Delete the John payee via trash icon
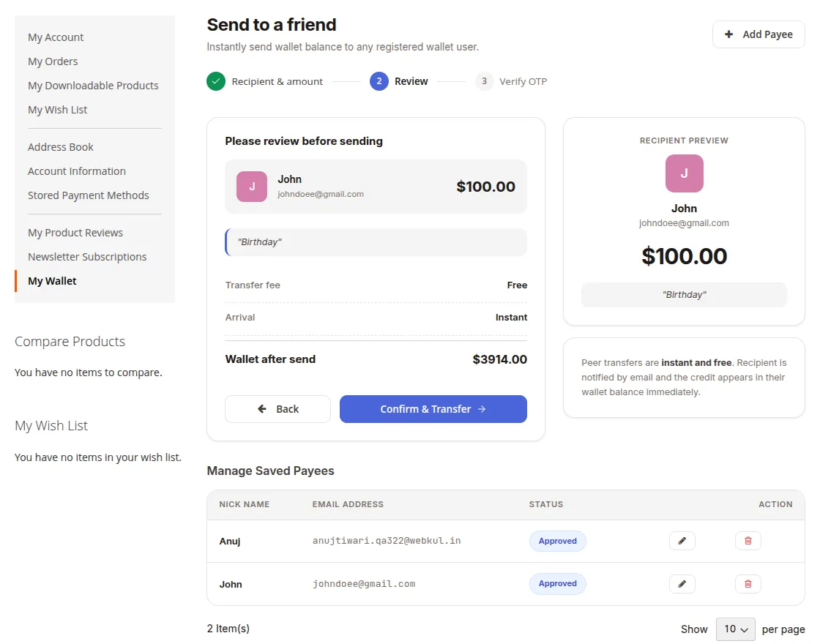Image resolution: width=820 pixels, height=644 pixels. [x=748, y=584]
